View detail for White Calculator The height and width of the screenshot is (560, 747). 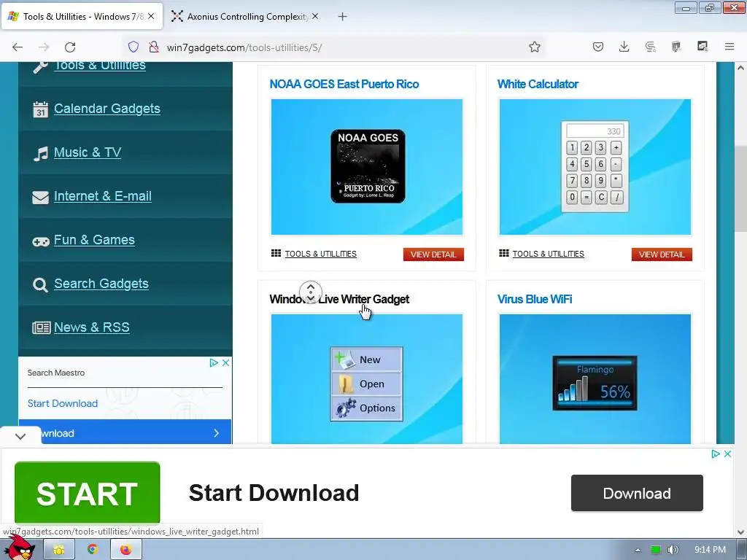pos(662,254)
